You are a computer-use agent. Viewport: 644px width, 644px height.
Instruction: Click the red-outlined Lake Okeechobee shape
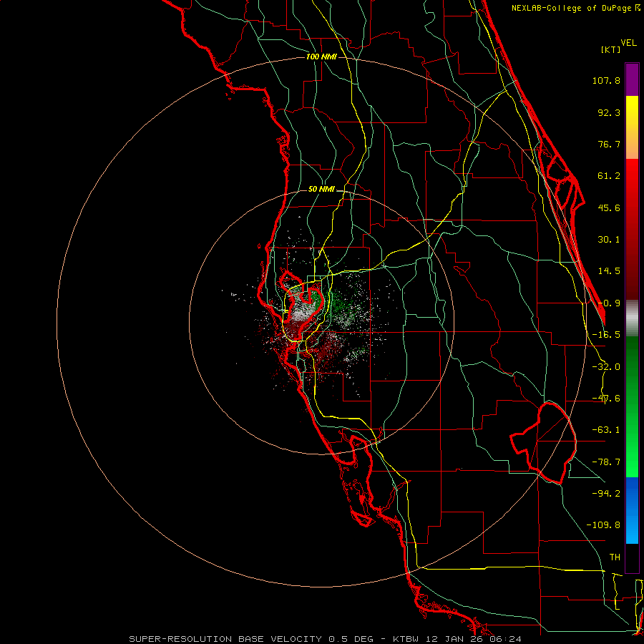pyautogui.click(x=543, y=443)
